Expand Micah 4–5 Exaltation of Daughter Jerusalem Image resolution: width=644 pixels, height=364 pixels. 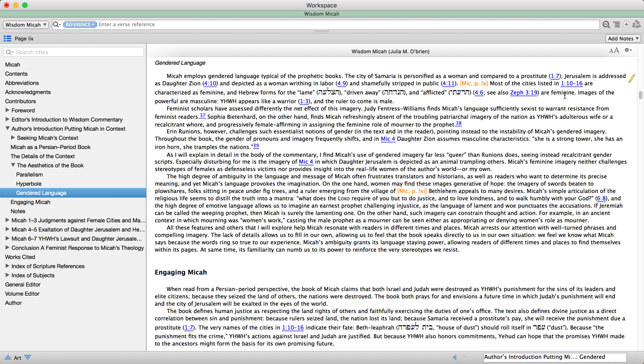(x=7, y=230)
